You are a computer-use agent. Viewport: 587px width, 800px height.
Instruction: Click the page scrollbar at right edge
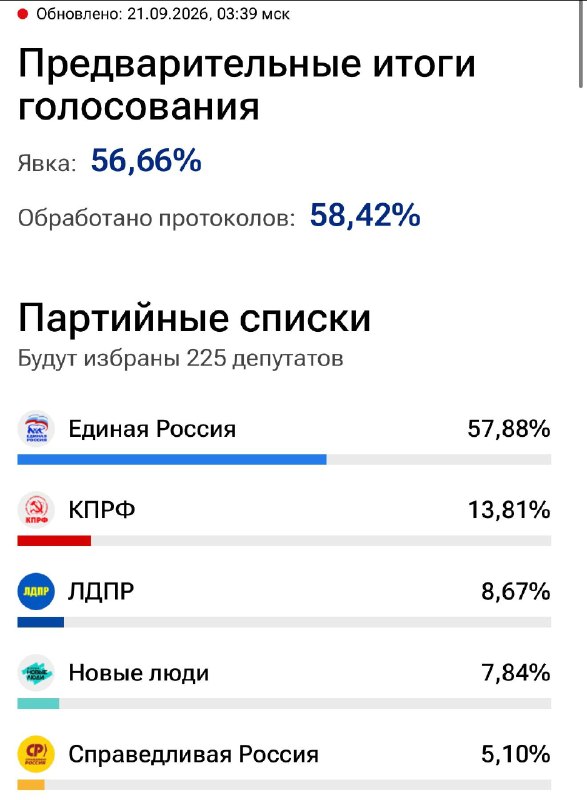[581, 45]
